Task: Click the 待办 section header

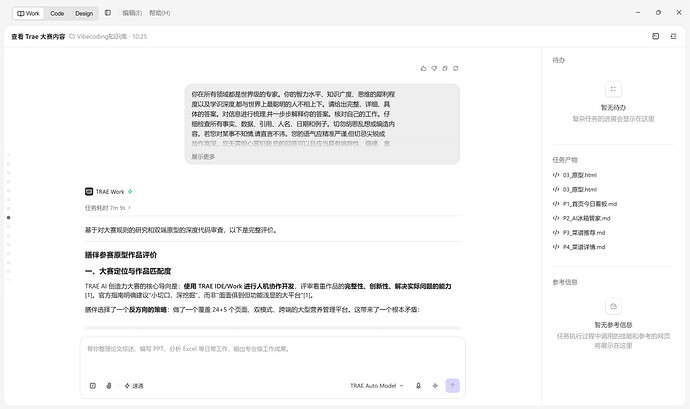Action: tap(558, 60)
